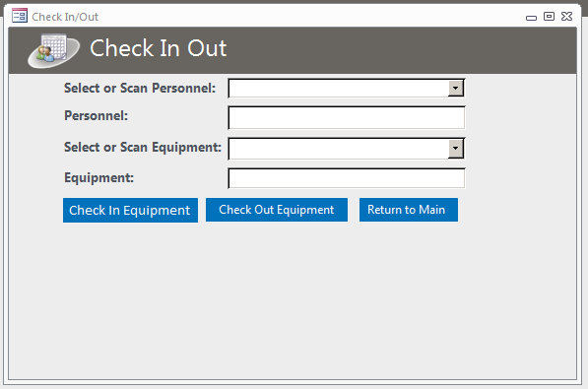This screenshot has height=389, width=588.
Task: Click the 'Select or Scan Personnel:' label
Action: coord(140,89)
